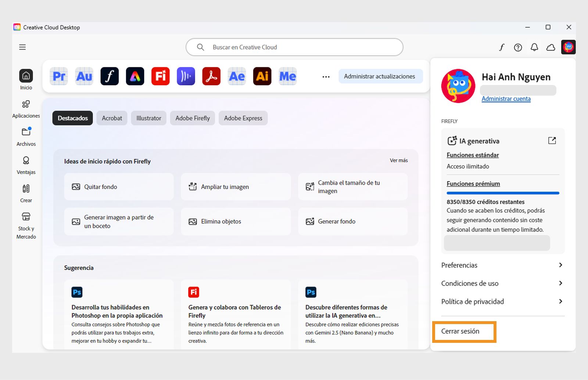Click the Hai Anh Nguyen name
The width and height of the screenshot is (588, 380).
(x=516, y=77)
